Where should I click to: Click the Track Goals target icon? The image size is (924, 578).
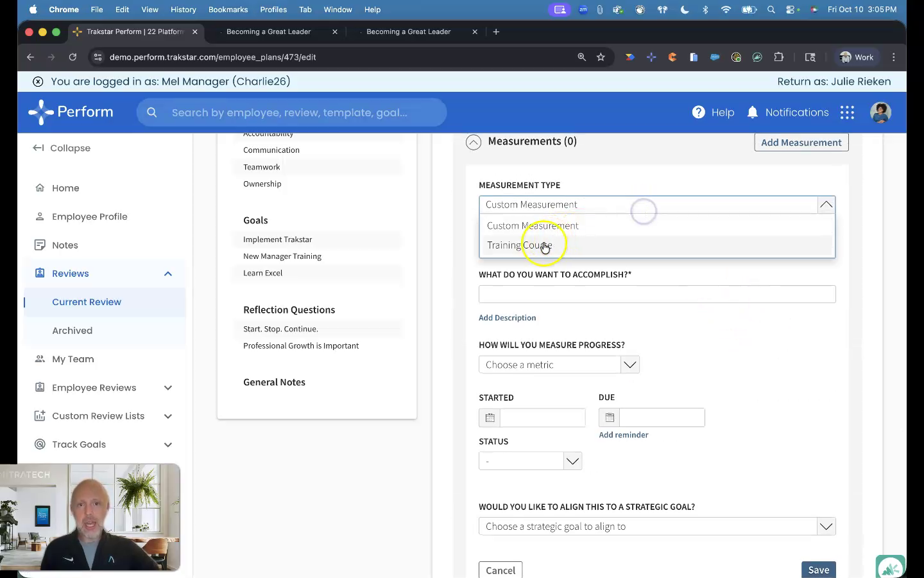tap(40, 444)
